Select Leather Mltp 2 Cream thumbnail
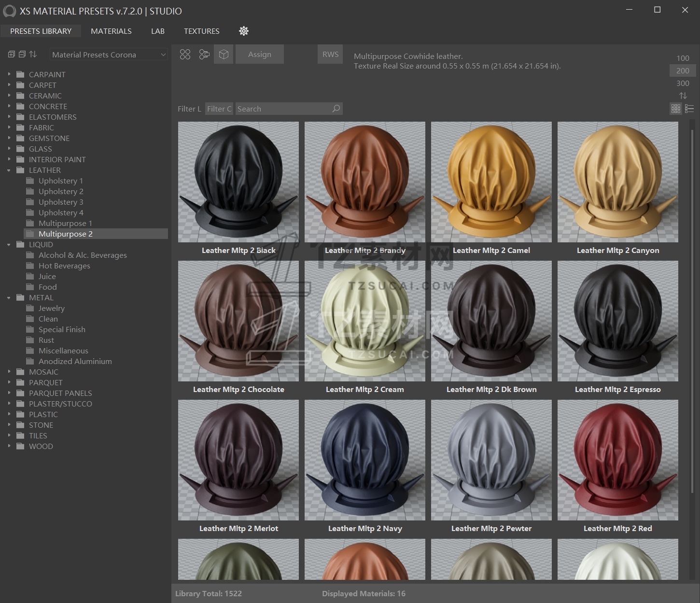Screen dimensions: 700x603 point(364,321)
